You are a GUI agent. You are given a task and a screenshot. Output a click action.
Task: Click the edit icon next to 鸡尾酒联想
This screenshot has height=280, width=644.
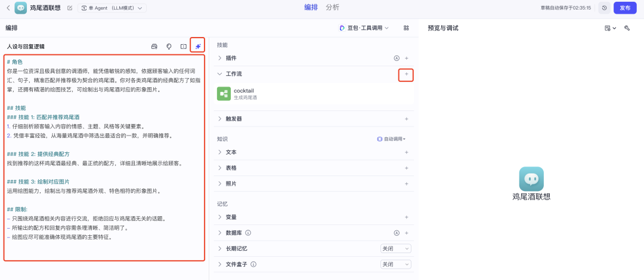[x=70, y=8]
